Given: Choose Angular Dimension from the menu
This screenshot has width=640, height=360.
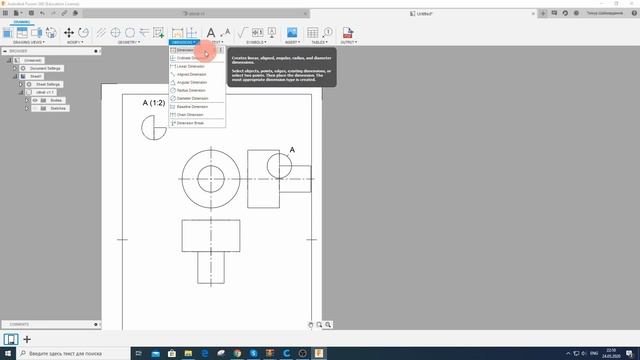Looking at the screenshot, I should [x=197, y=82].
